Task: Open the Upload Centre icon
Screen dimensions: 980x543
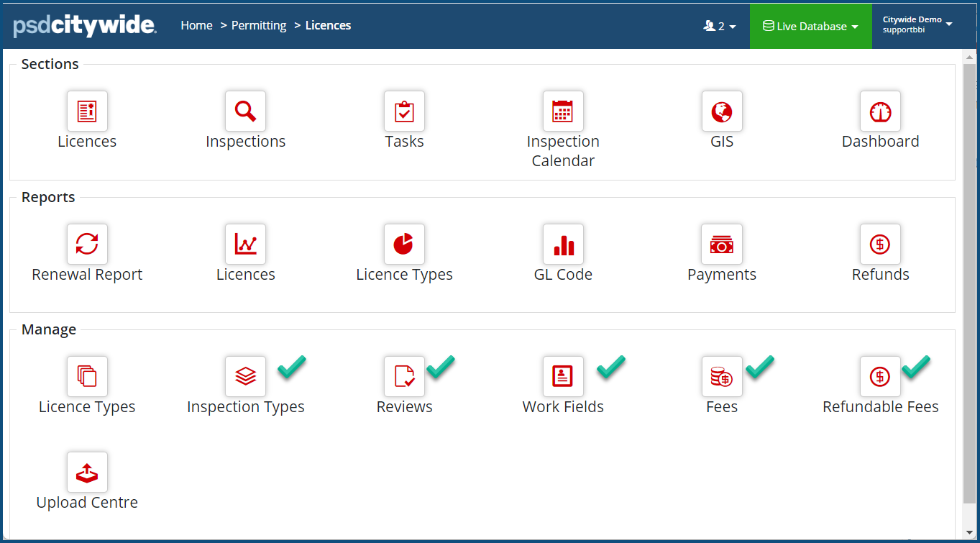Action: tap(87, 473)
